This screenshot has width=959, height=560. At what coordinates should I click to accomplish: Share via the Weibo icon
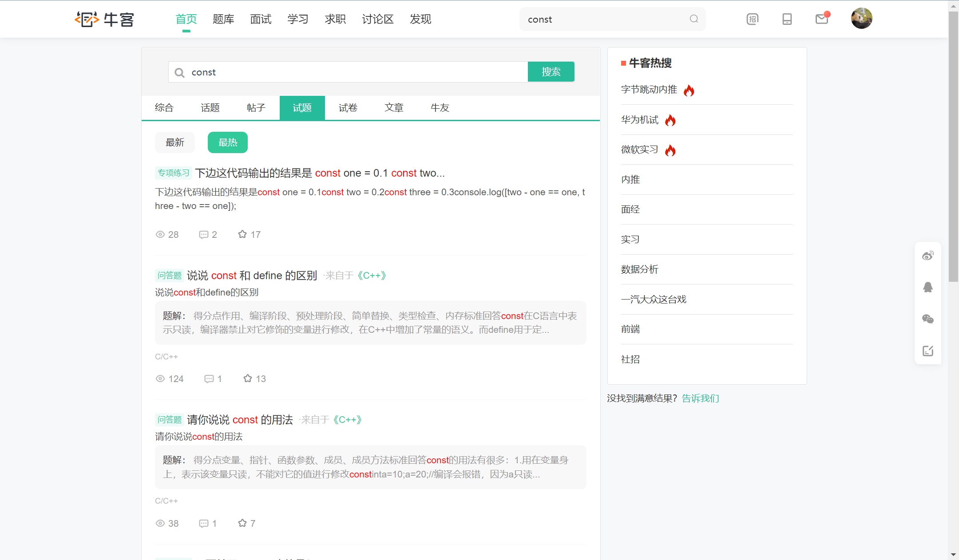[928, 256]
